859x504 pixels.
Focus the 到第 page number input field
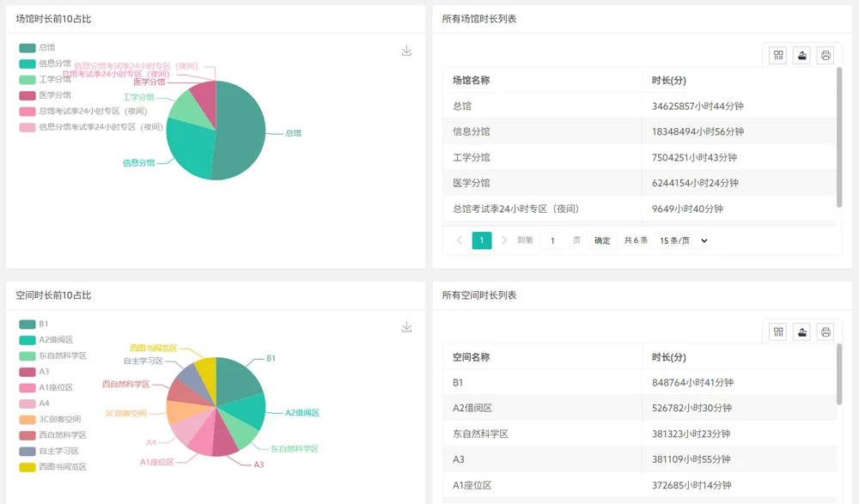pos(552,240)
